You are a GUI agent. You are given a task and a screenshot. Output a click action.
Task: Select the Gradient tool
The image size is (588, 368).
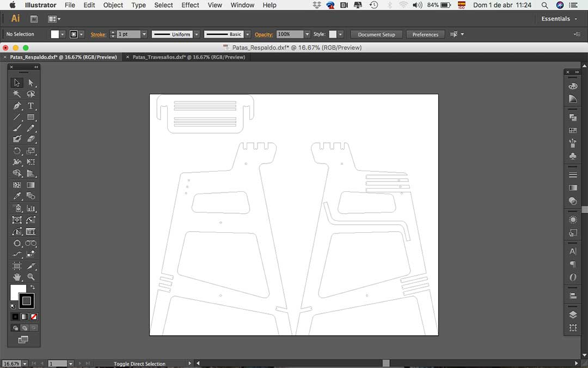(x=30, y=185)
